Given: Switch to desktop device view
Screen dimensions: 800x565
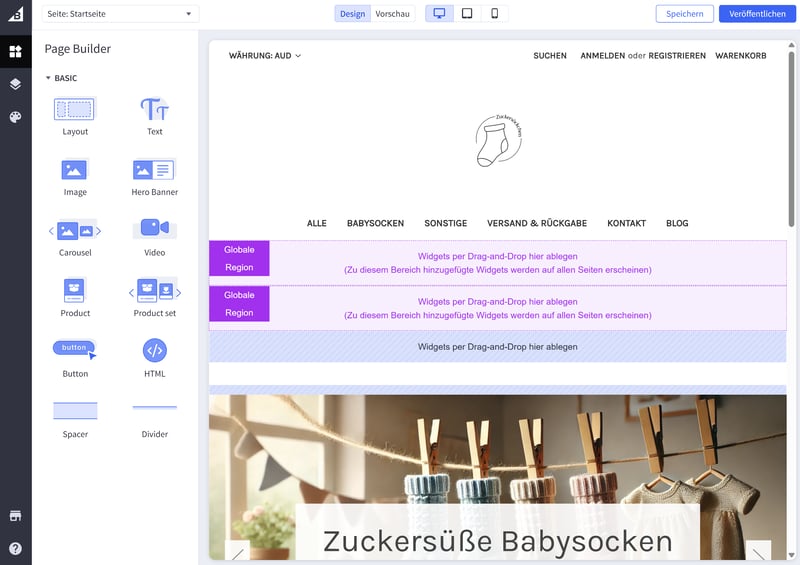Looking at the screenshot, I should point(439,14).
